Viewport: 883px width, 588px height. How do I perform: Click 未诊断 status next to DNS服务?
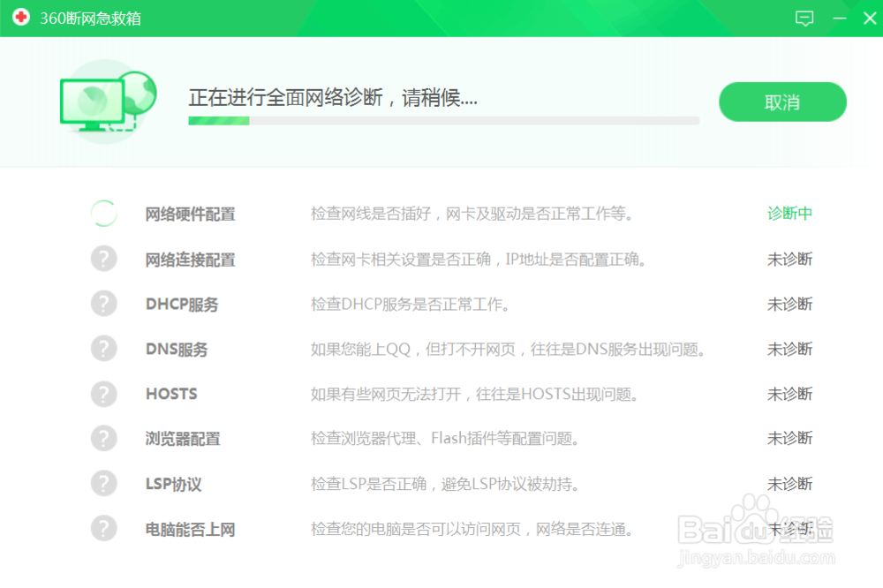click(x=789, y=349)
